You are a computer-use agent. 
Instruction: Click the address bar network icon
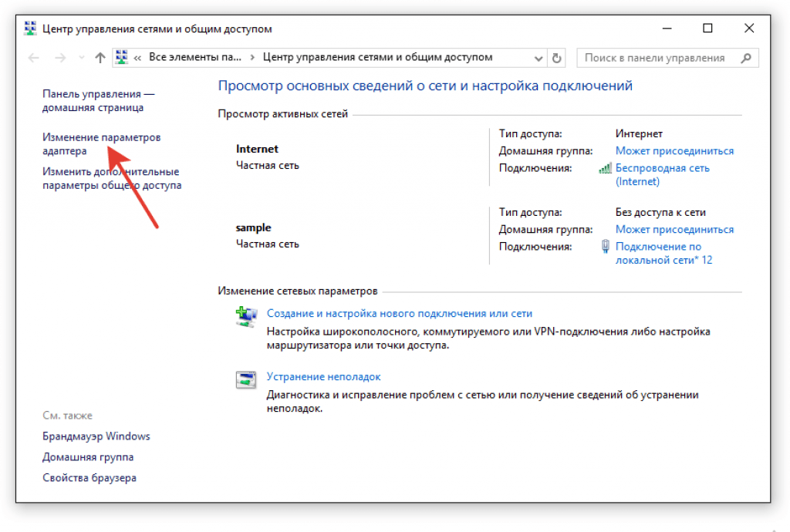click(121, 57)
